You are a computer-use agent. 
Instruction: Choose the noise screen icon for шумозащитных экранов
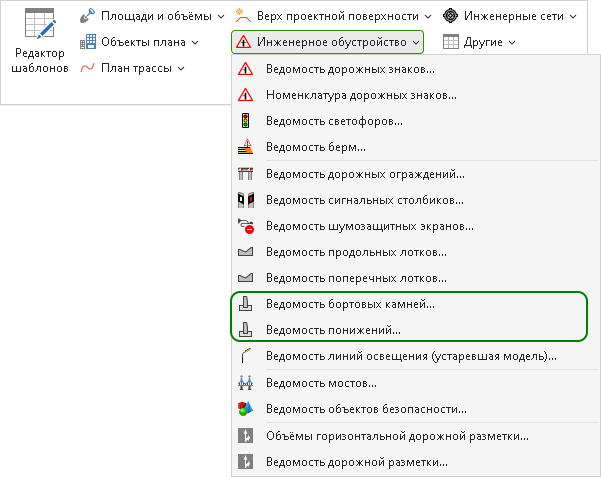coord(245,226)
